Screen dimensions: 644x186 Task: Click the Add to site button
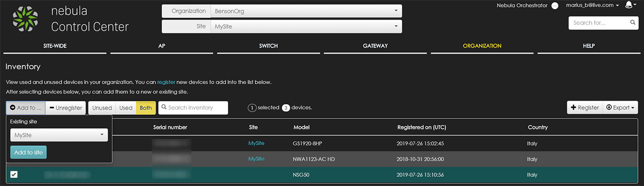click(28, 152)
